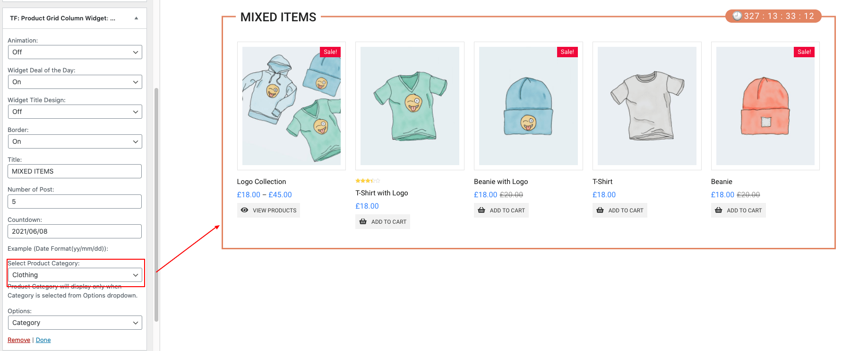
Task: Click basket icon under red Beanie
Action: 719,210
